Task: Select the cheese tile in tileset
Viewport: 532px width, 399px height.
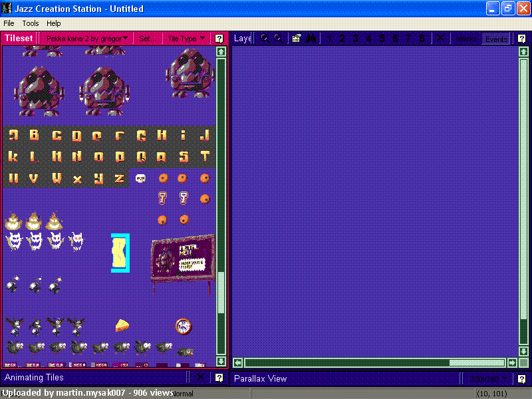Action: [122, 325]
